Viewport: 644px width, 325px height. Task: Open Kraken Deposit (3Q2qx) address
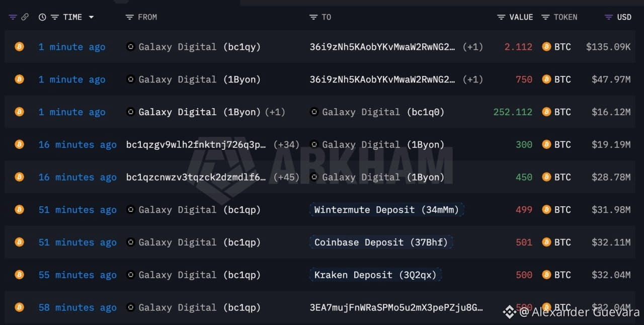(375, 275)
